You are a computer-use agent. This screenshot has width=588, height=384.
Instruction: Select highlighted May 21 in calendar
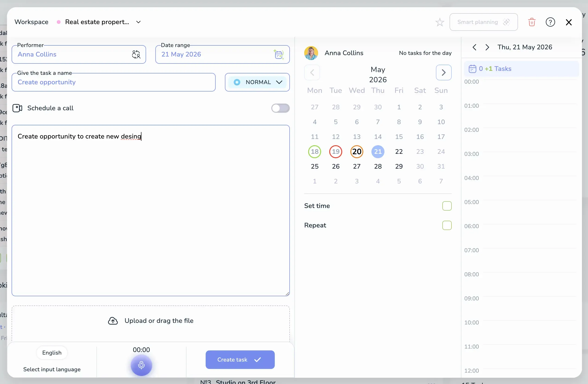(378, 151)
